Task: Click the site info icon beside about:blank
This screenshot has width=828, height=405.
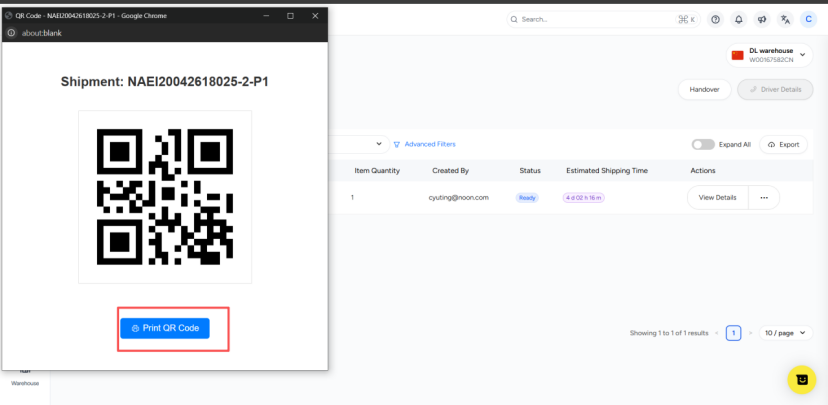Action: [x=11, y=33]
